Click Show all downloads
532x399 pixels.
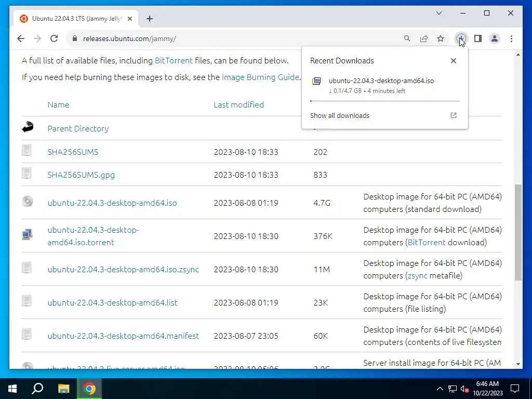click(340, 116)
